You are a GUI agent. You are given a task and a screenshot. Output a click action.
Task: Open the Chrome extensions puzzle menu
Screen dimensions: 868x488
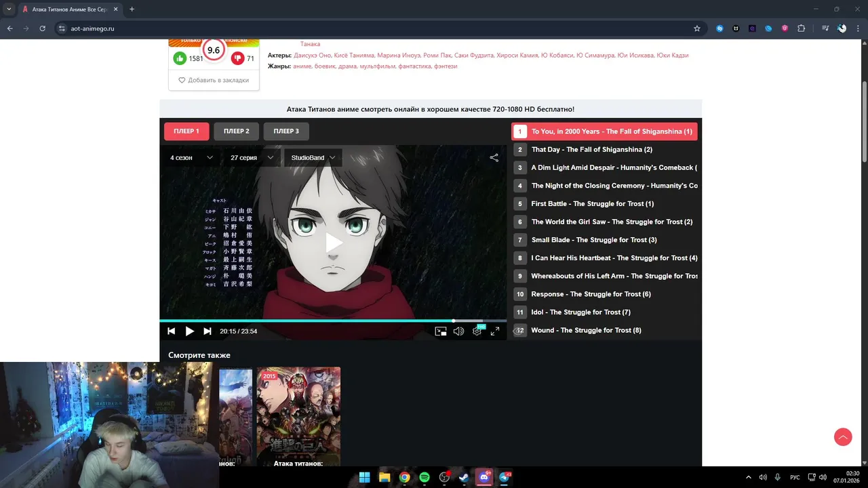(x=802, y=28)
